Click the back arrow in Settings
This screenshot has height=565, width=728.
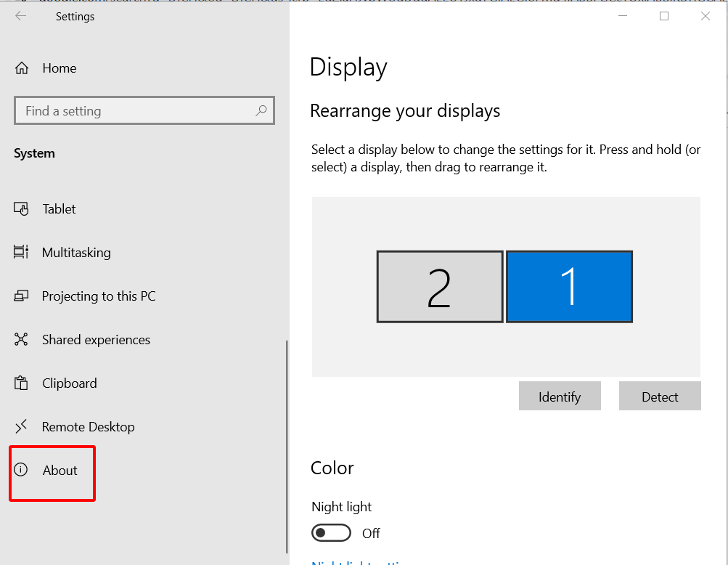[20, 16]
